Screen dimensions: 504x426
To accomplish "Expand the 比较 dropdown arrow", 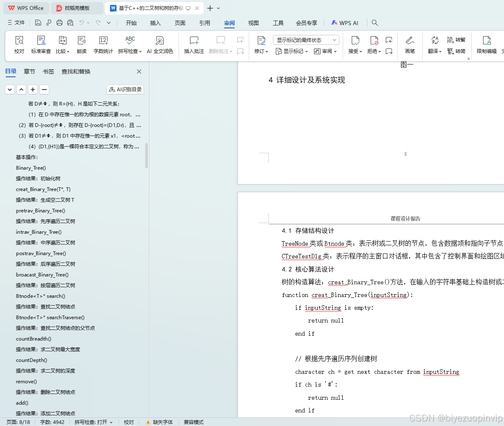I will click(68, 52).
